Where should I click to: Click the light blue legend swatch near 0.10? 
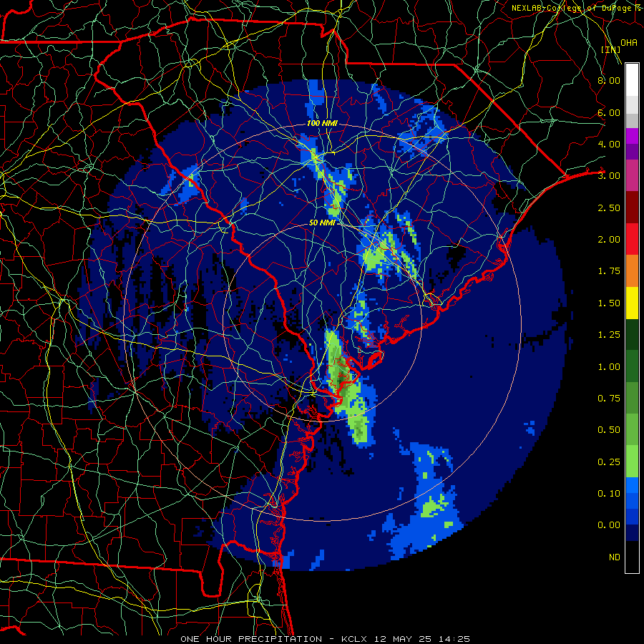point(632,485)
